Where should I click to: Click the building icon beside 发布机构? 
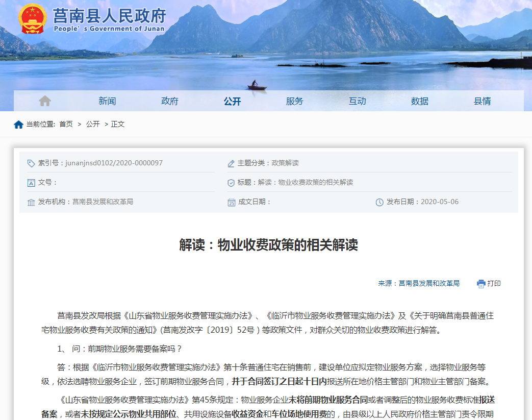tap(31, 202)
